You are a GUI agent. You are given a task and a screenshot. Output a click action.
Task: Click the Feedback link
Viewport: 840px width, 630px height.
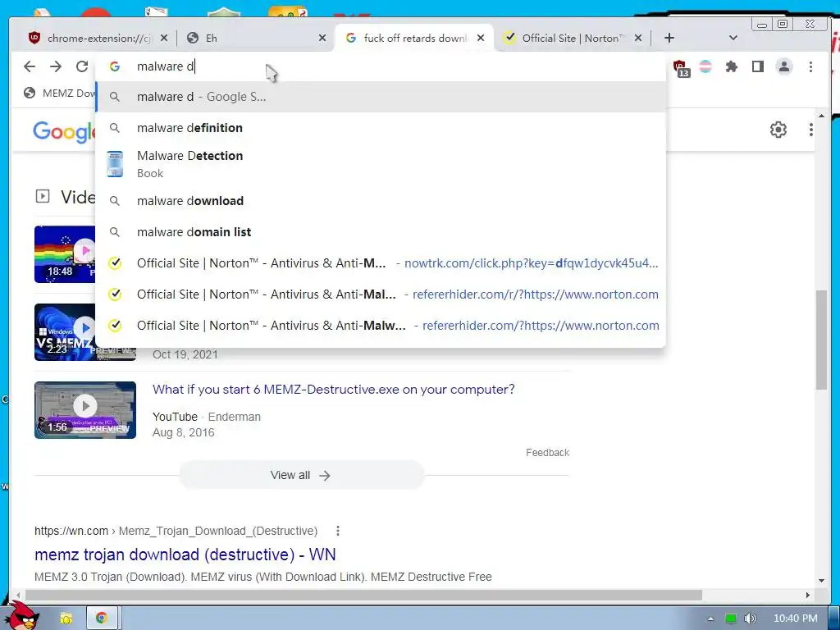tap(547, 453)
